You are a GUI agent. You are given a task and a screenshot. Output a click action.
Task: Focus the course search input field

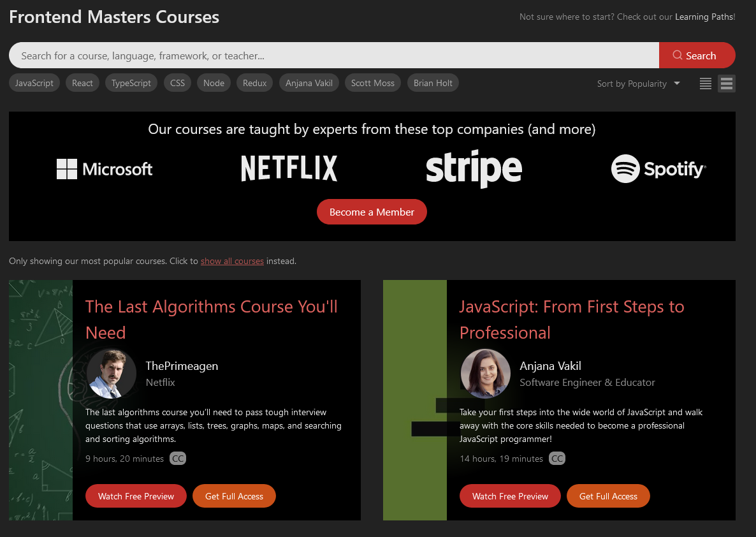[x=333, y=55]
